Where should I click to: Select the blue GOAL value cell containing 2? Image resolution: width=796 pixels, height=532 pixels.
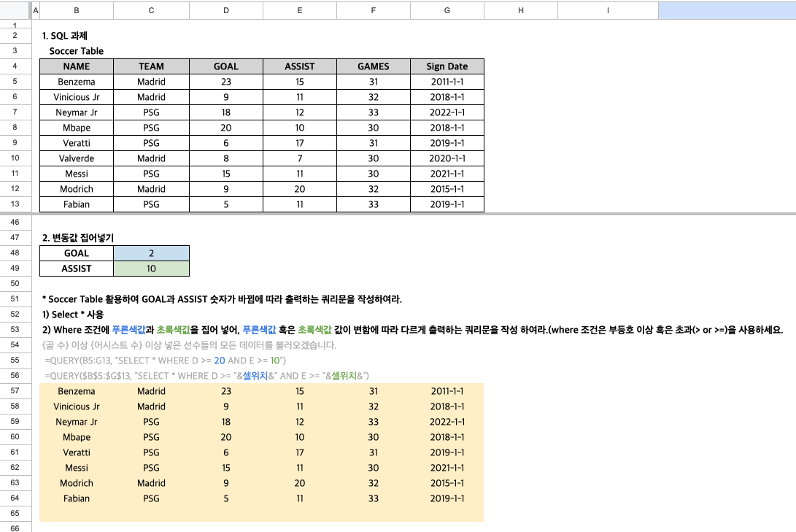click(151, 253)
